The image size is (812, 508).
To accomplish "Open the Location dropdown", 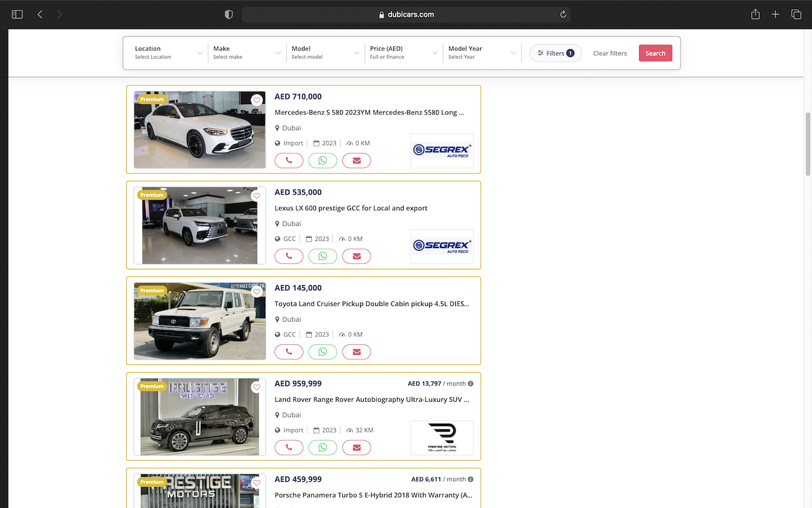I will pyautogui.click(x=168, y=53).
